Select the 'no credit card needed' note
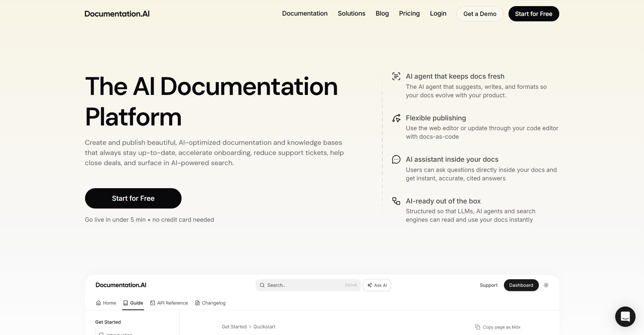The width and height of the screenshot is (644, 335). pyautogui.click(x=183, y=220)
